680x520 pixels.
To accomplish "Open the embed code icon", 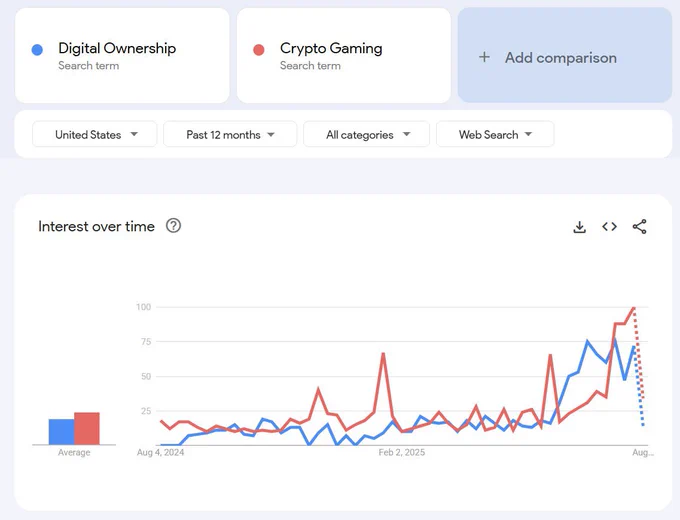I will [x=609, y=226].
